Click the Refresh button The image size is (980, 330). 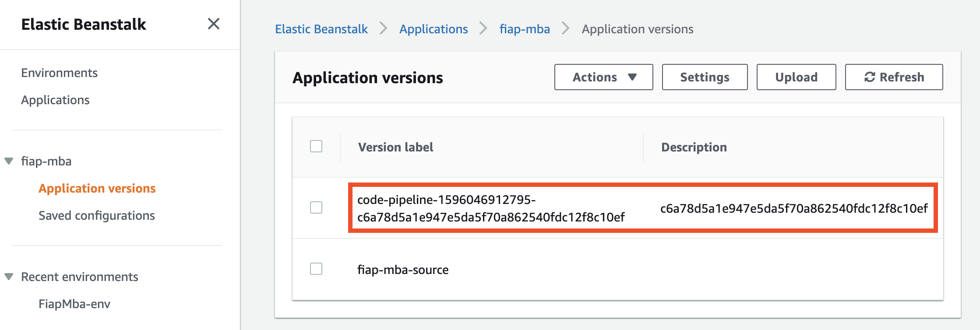tap(893, 77)
